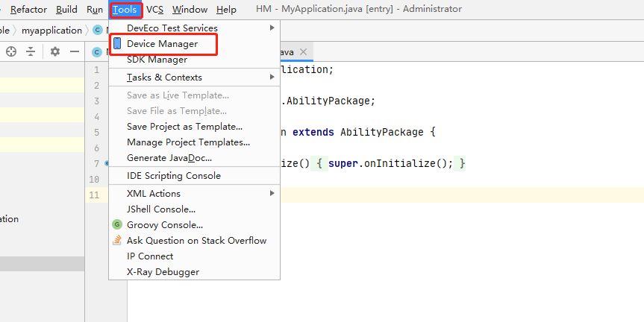This screenshot has height=322, width=644.
Task: Click line number 7 in gutter
Action: point(96,164)
